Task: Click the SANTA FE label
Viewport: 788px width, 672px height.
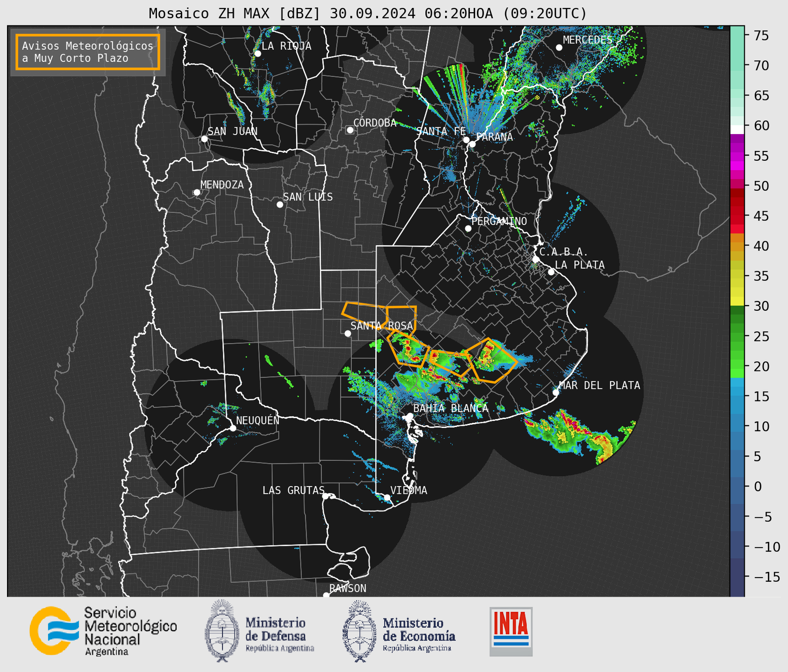Action: pos(441,131)
